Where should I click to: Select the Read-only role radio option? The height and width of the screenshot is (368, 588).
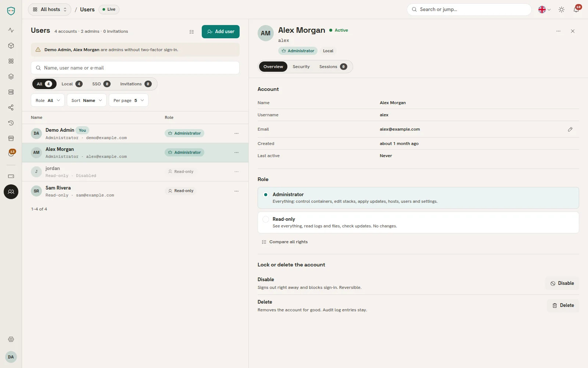tap(418, 222)
